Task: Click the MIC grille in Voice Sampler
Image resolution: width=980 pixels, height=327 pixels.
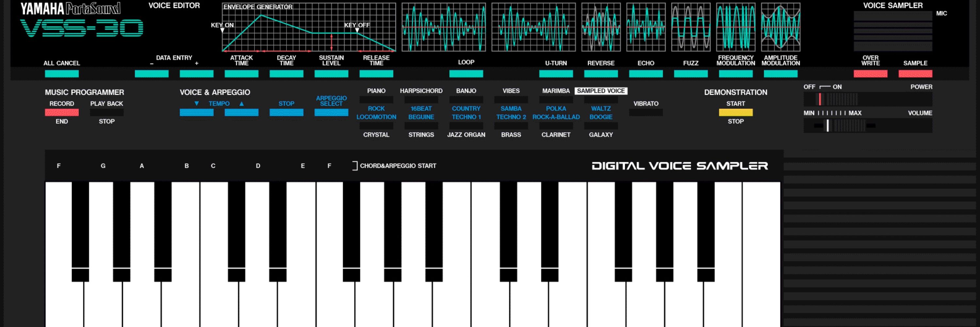Action: click(x=892, y=31)
